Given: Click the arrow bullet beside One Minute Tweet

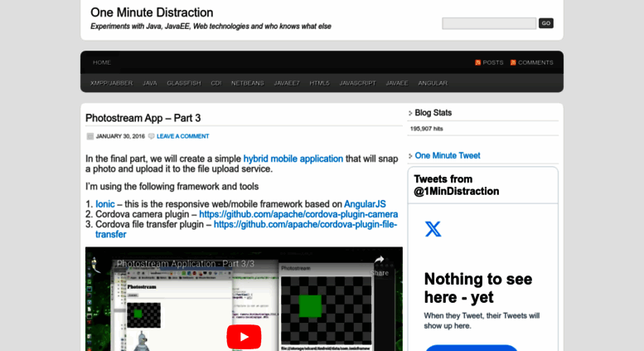Looking at the screenshot, I should 410,156.
